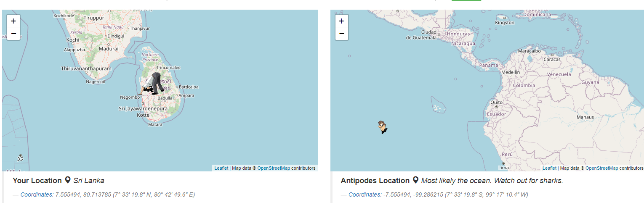644x205 pixels.
Task: Click the right Coordinates label under Antipodes Location
Action: [365, 194]
